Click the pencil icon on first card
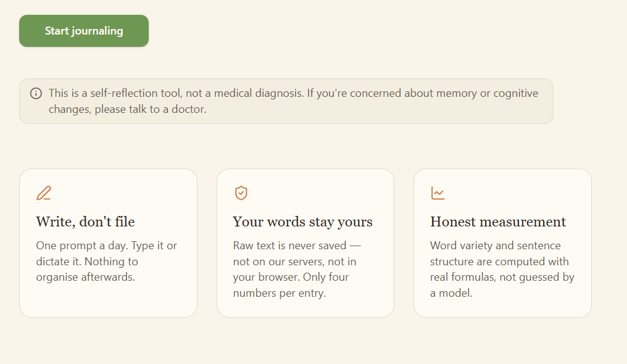627x364 pixels. tap(44, 193)
